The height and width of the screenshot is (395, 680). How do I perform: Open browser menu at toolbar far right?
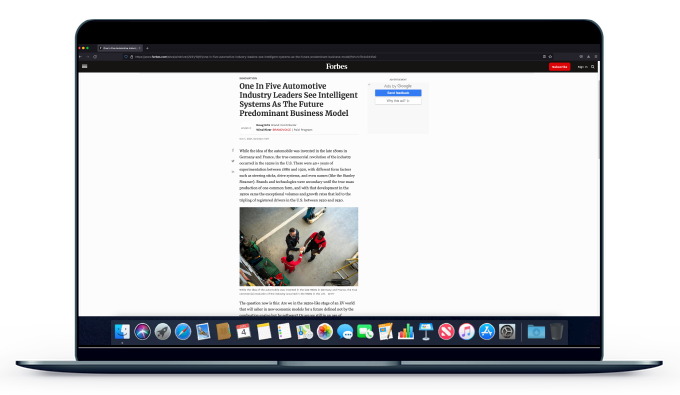(x=596, y=56)
